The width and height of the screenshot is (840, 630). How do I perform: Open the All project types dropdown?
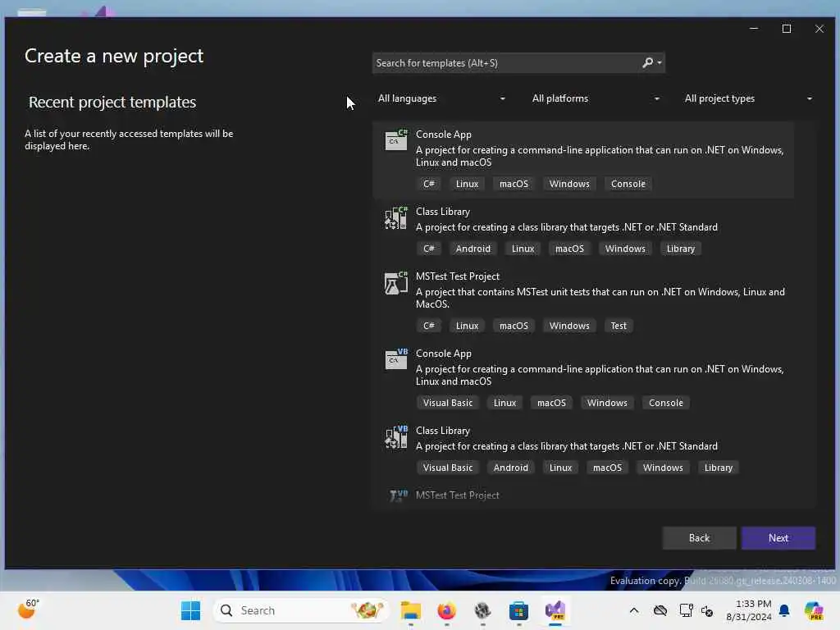[748, 98]
